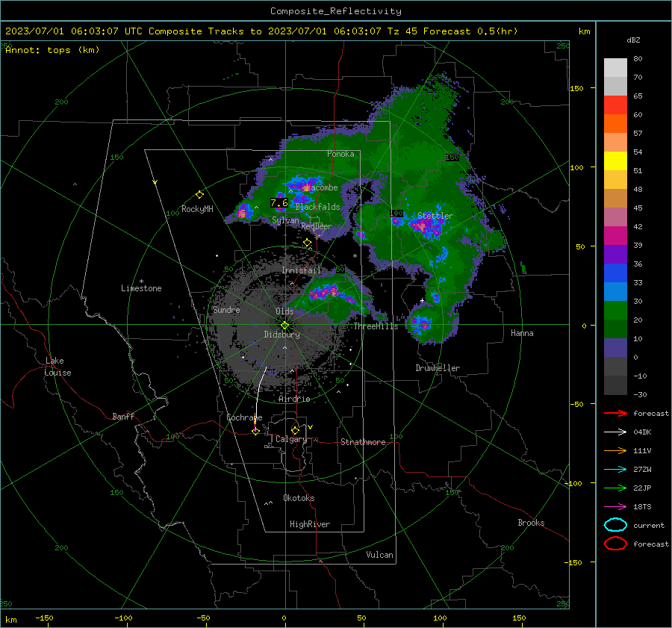This screenshot has width=672, height=628.
Task: Click the cyan current ellipse legend symbol
Action: [x=615, y=525]
